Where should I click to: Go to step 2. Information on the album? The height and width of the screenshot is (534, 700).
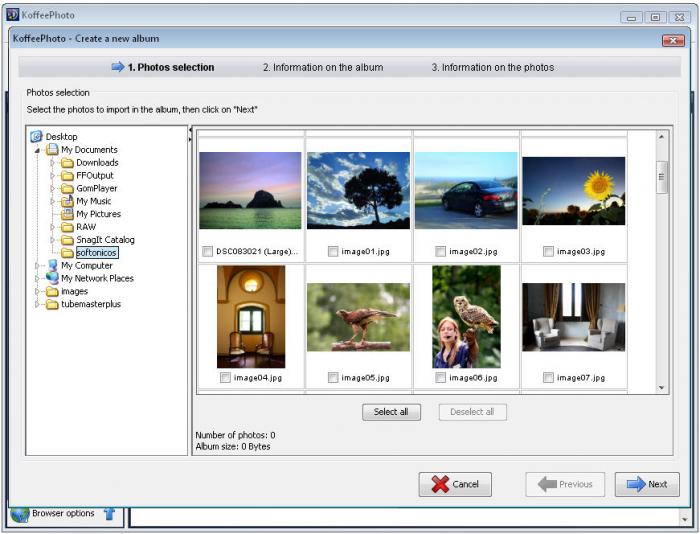[323, 67]
